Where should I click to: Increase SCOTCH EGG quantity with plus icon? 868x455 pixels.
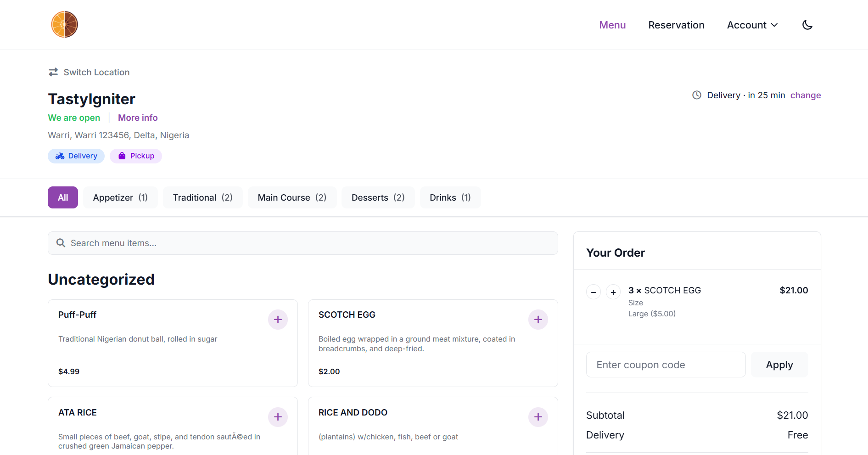pos(613,292)
